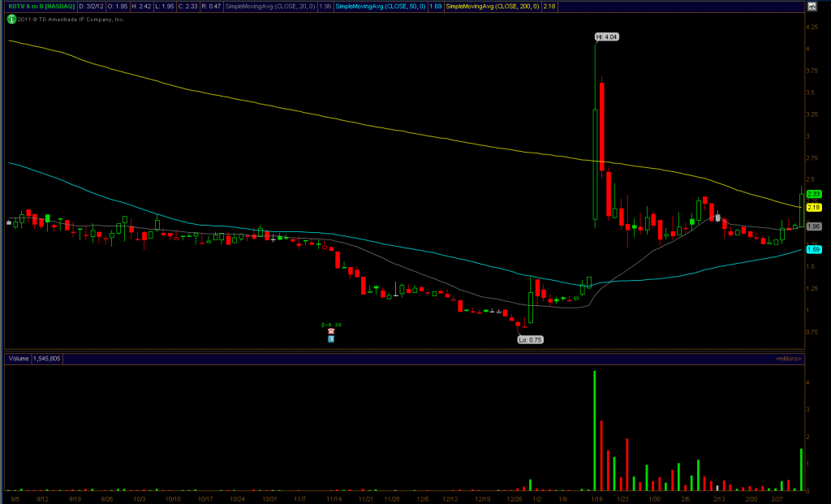Click the green 2.33 last price tag
The width and height of the screenshot is (831, 504).
815,193
